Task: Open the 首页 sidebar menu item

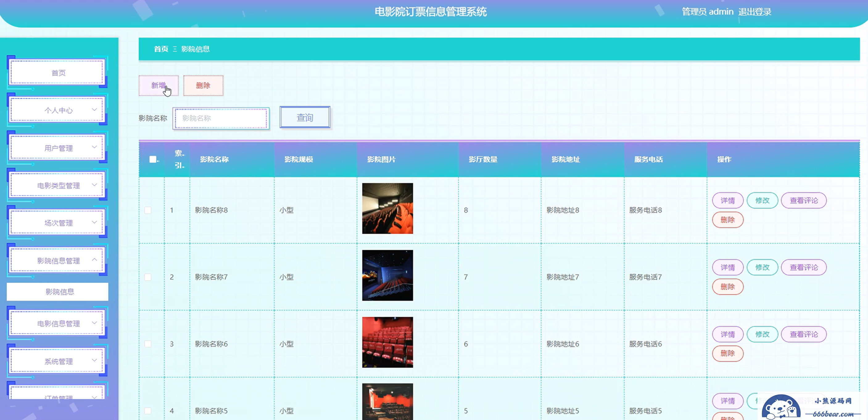Action: (57, 72)
